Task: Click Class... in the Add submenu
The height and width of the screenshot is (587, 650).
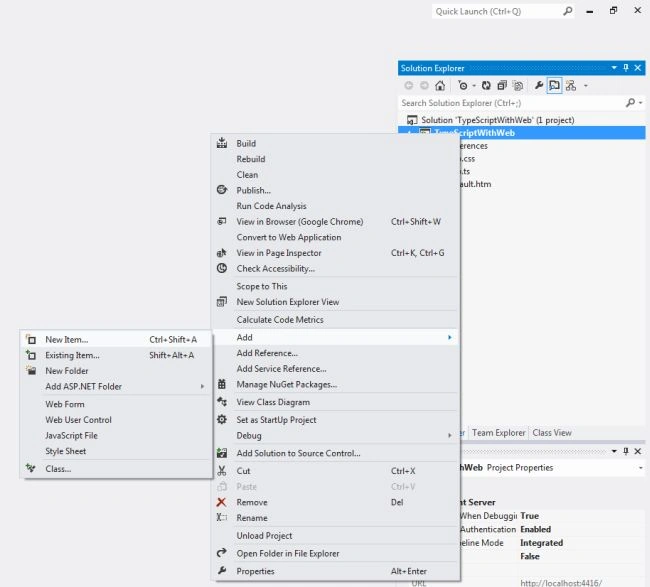Action: click(x=116, y=469)
